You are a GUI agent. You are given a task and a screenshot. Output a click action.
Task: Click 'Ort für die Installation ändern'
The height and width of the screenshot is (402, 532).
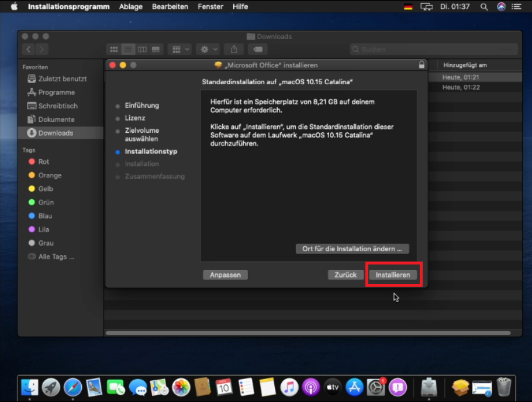pos(352,249)
